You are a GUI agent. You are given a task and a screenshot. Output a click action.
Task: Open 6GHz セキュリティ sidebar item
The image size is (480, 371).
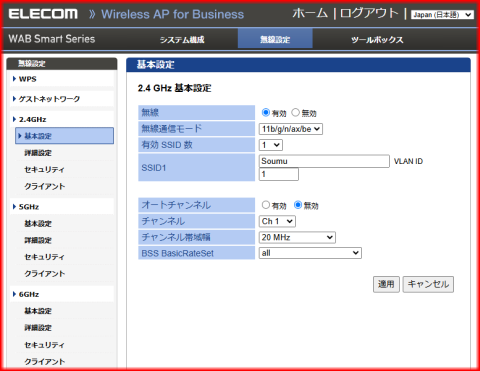44,345
